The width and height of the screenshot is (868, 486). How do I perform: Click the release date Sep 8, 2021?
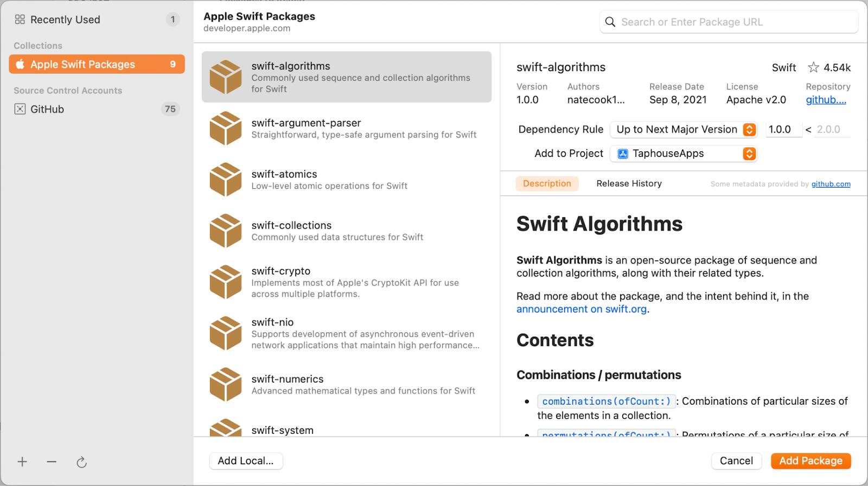[678, 100]
